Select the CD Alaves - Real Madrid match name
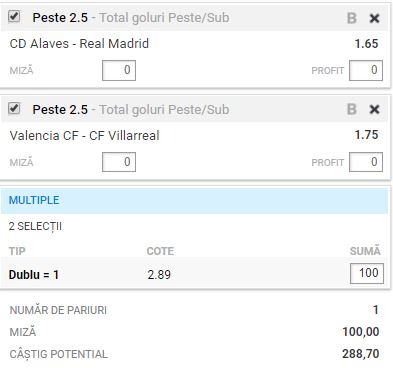The image size is (393, 368). point(79,44)
